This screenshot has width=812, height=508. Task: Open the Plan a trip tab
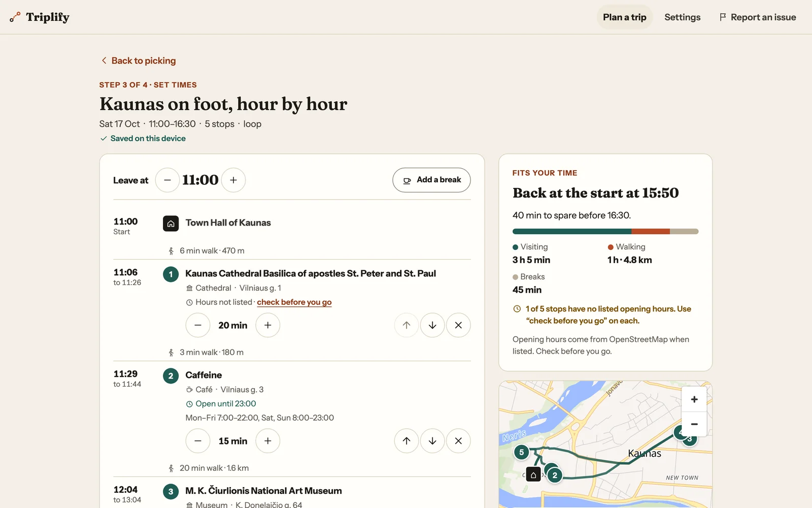click(x=625, y=17)
